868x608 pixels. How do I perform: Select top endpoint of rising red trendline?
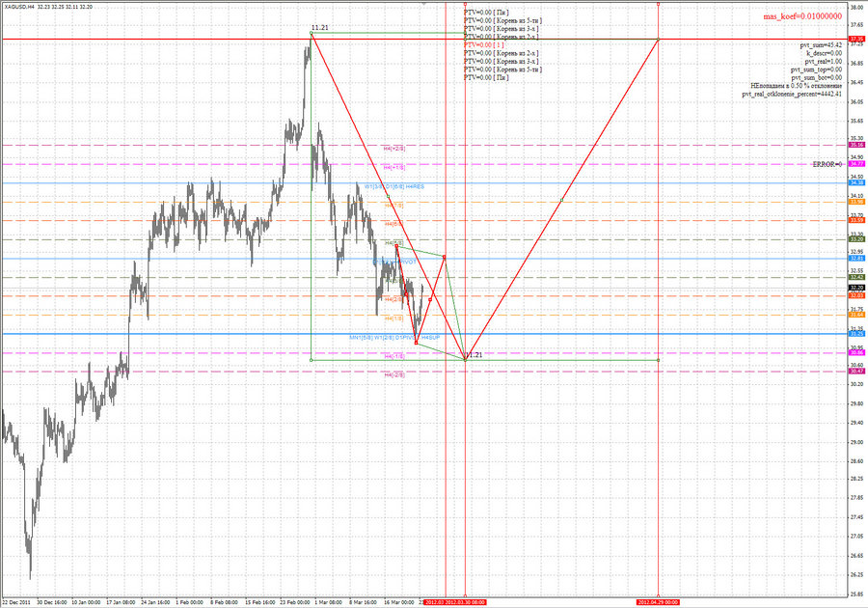(x=658, y=40)
